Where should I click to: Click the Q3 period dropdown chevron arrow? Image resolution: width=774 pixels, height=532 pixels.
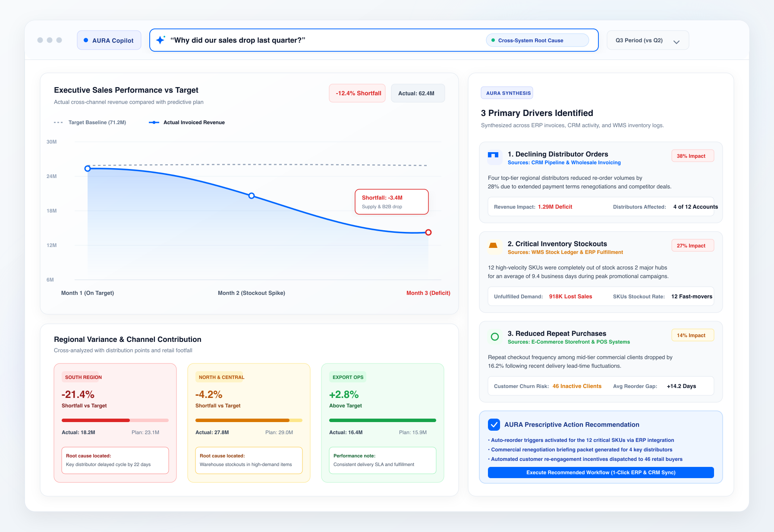676,42
